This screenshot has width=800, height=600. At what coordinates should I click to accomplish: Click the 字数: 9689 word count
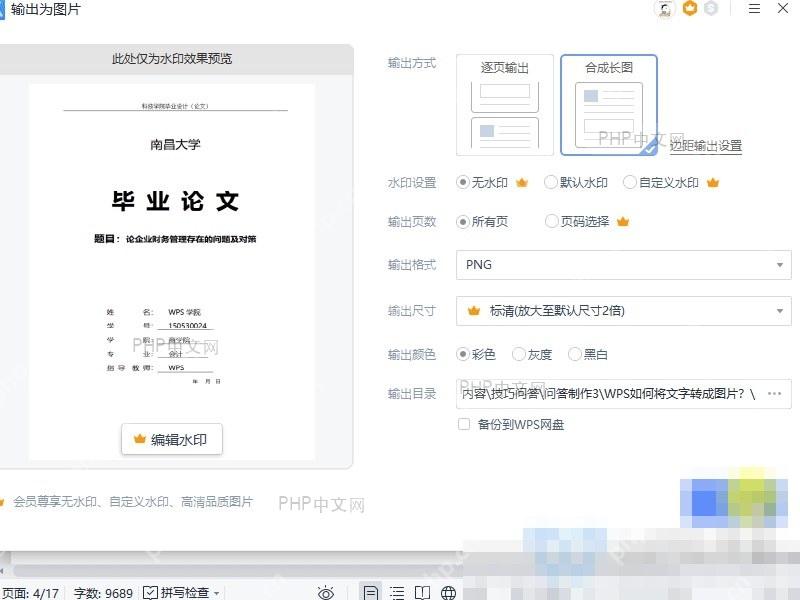103,593
